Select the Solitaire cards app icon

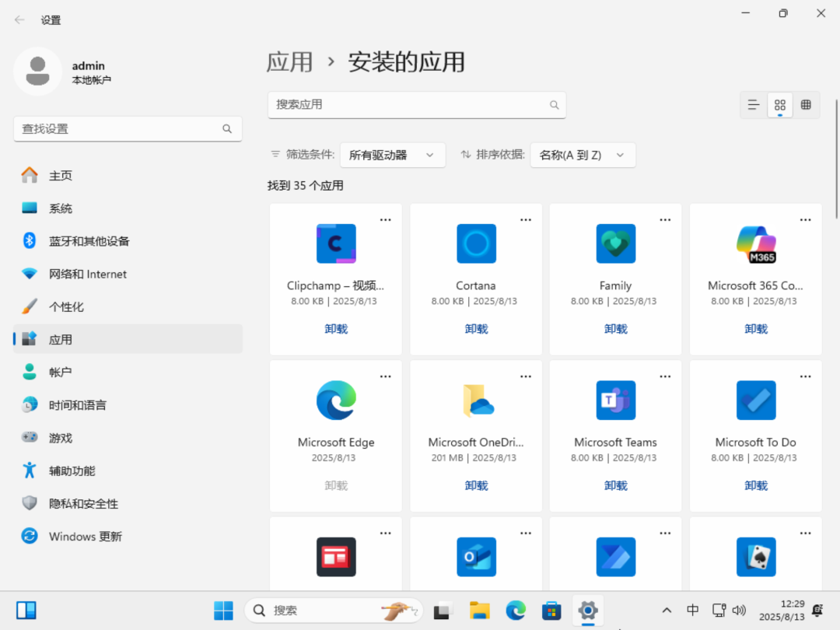coord(755,557)
